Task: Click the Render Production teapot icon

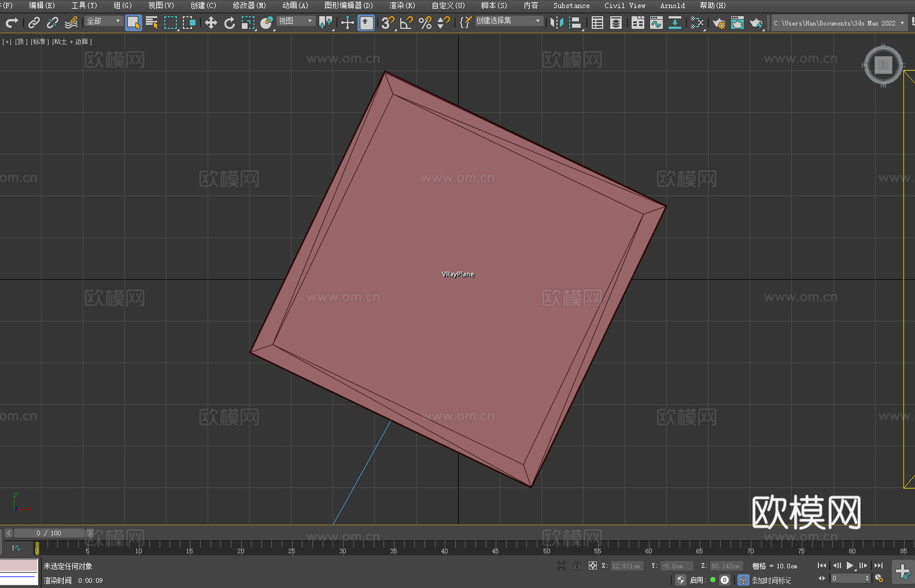Action: click(x=756, y=23)
